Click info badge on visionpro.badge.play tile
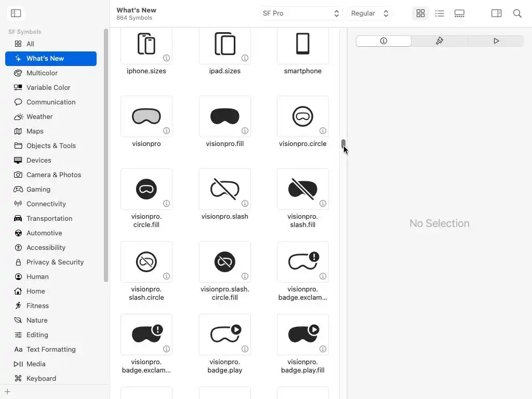 (x=245, y=349)
